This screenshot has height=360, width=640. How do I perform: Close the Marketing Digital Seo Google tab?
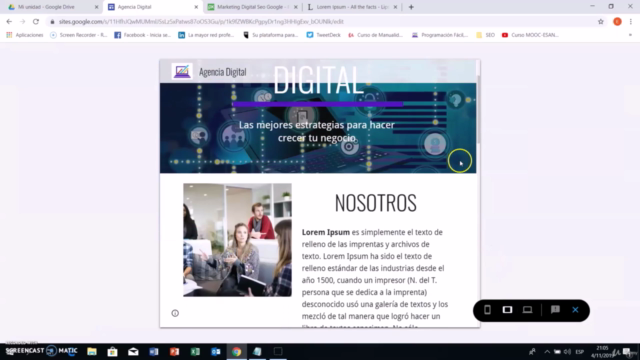point(296,7)
